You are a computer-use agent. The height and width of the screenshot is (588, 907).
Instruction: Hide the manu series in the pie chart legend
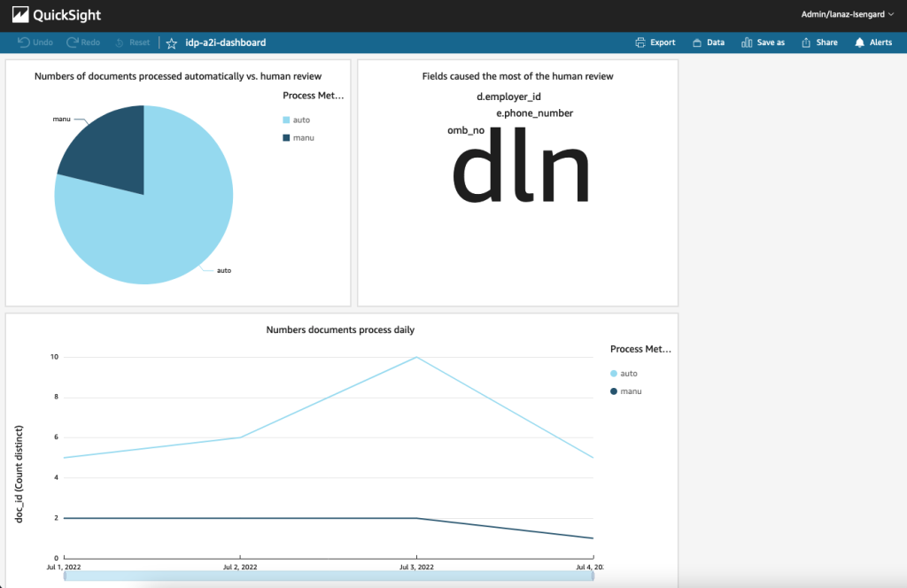(298, 137)
